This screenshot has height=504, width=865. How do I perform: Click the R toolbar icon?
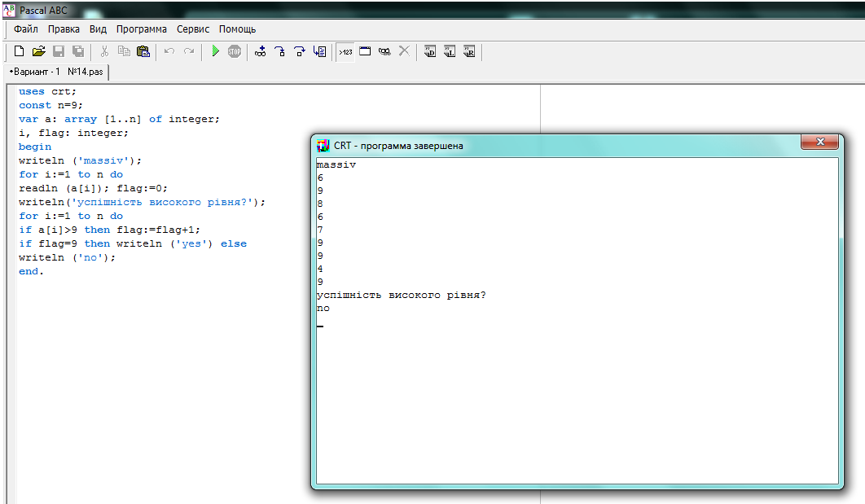pos(469,51)
